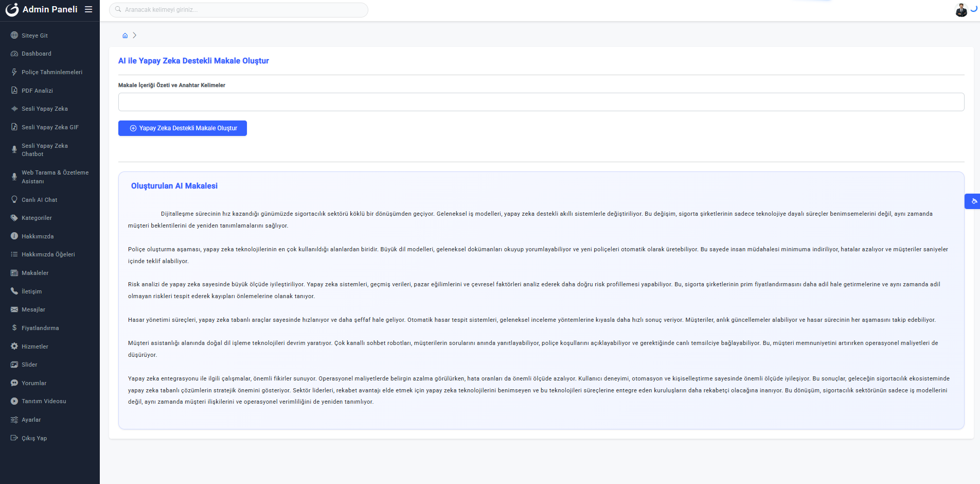Image resolution: width=980 pixels, height=484 pixels.
Task: Click the blue floating side tab icon
Action: click(x=973, y=201)
